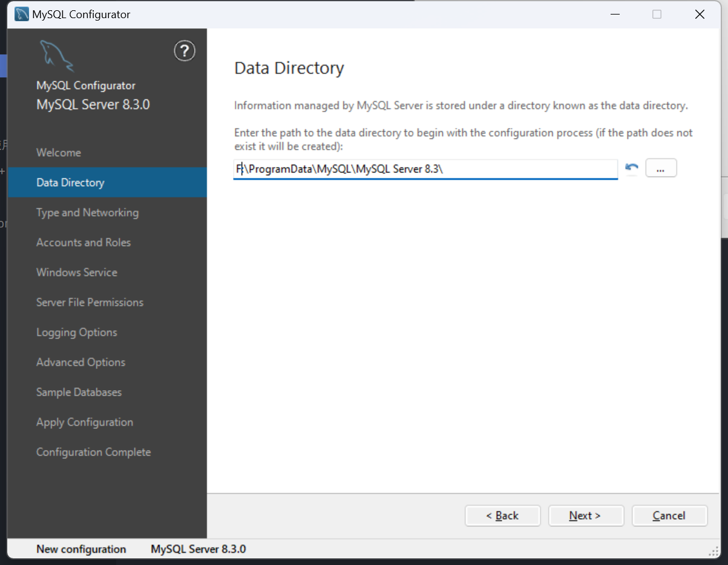Click the "MySQL Server 8.3.0" sidebar title
This screenshot has height=565, width=728.
93,105
